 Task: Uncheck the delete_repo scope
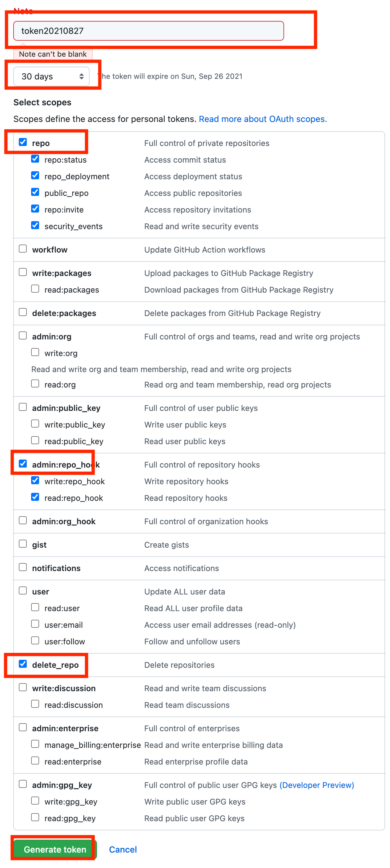[x=22, y=664]
